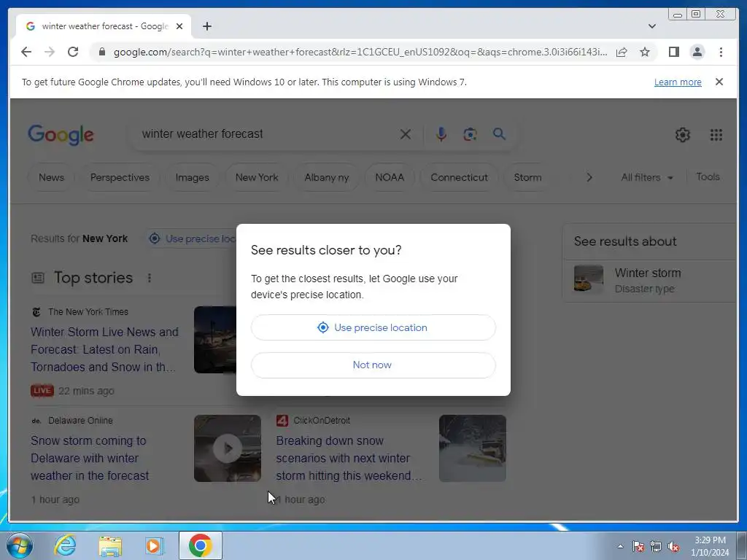This screenshot has width=747, height=560.
Task: Click the address bar URL
Action: coord(360,52)
